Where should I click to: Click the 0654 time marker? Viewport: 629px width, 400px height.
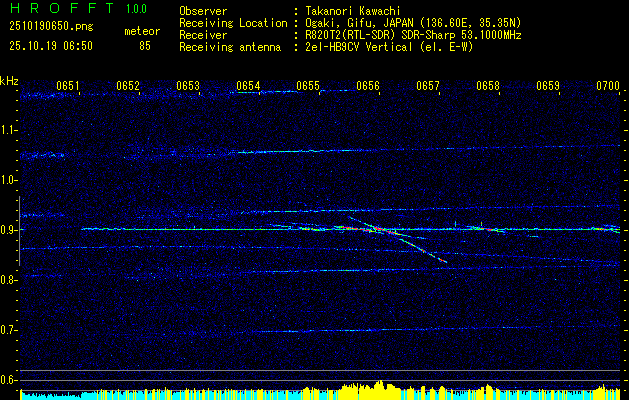[248, 86]
